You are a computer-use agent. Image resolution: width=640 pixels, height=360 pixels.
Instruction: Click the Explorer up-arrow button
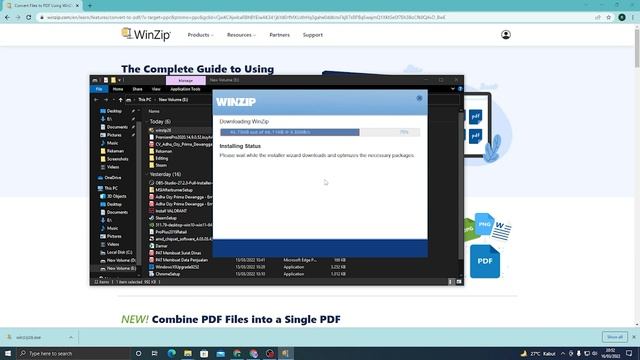pos(120,100)
